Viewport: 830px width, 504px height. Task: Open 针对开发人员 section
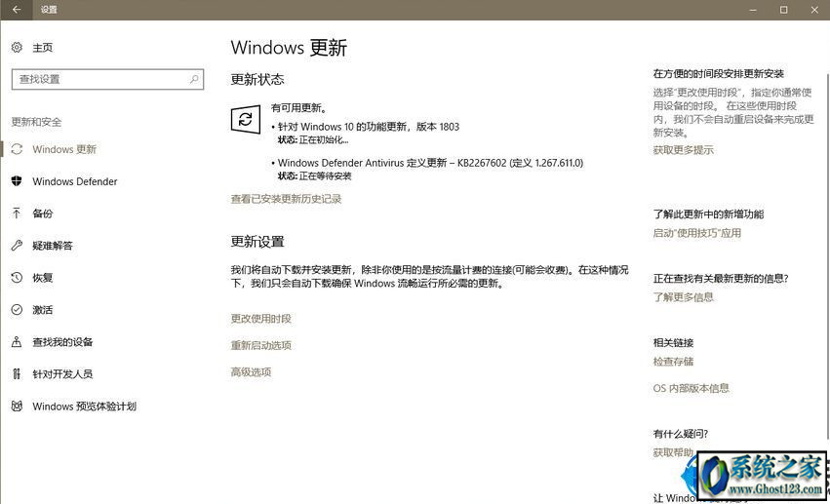tap(61, 374)
